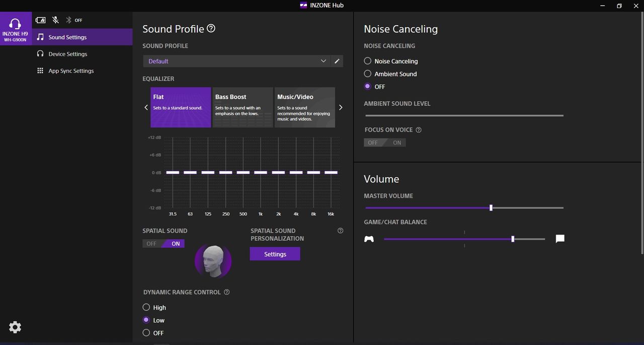644x345 pixels.
Task: Set Dynamic Range Control to High
Action: [x=154, y=307]
